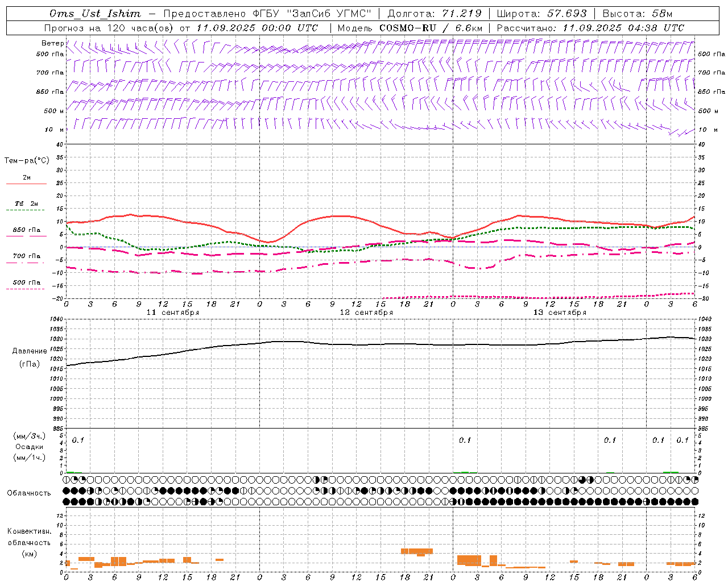Image resolution: width=728 pixels, height=582 pixels.
Task: Click the orange convective bar at 18–21h, 12 сентября
Action: coord(417,551)
